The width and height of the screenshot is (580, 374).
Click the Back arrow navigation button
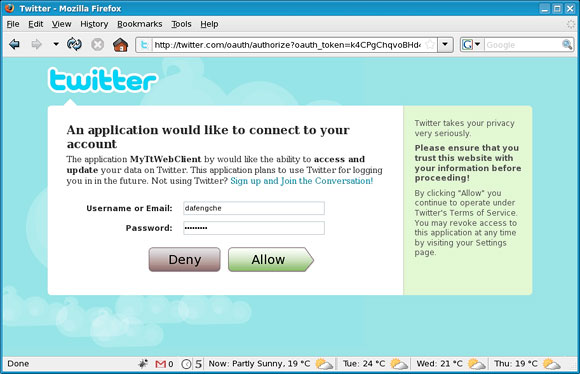pyautogui.click(x=14, y=45)
